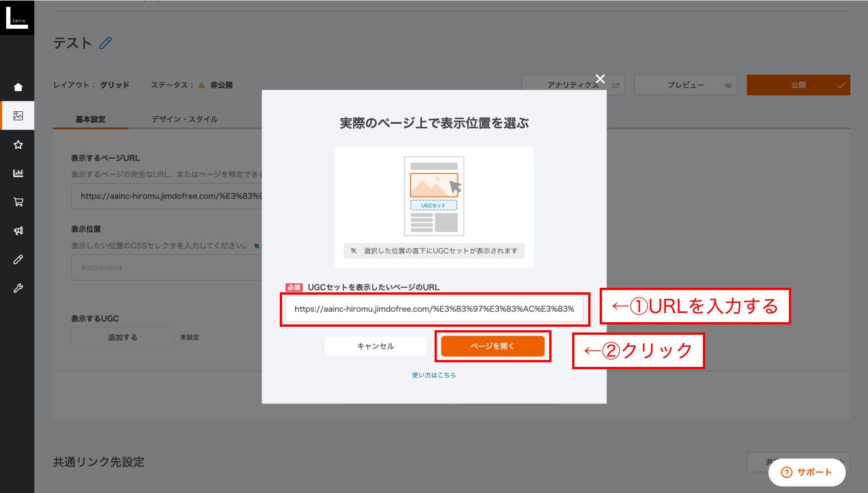The width and height of the screenshot is (868, 493).
Task: Select the image gallery sidebar icon
Action: [18, 116]
